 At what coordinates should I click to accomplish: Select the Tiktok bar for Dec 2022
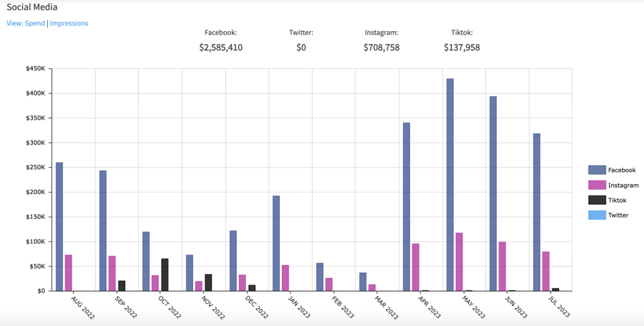pyautogui.click(x=252, y=288)
